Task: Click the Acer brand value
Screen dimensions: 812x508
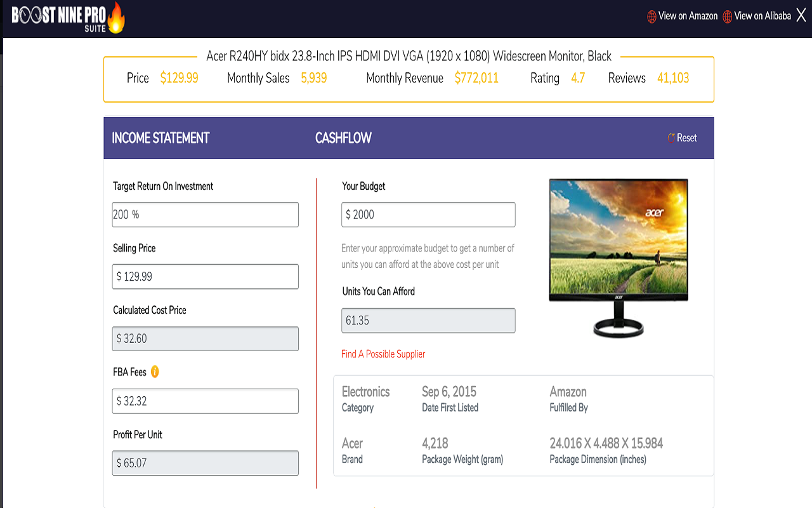Action: click(352, 443)
